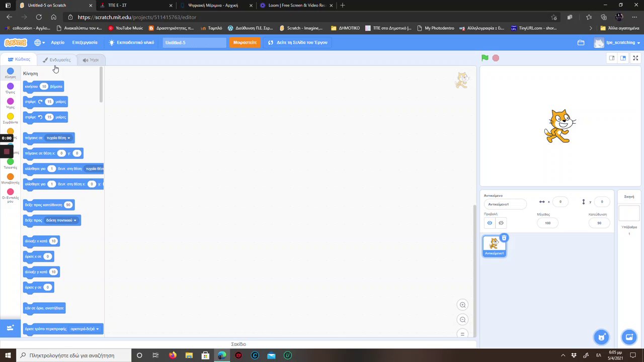Click the cat sprite on the stage
Viewport: 644px width, 362px height.
[560, 126]
